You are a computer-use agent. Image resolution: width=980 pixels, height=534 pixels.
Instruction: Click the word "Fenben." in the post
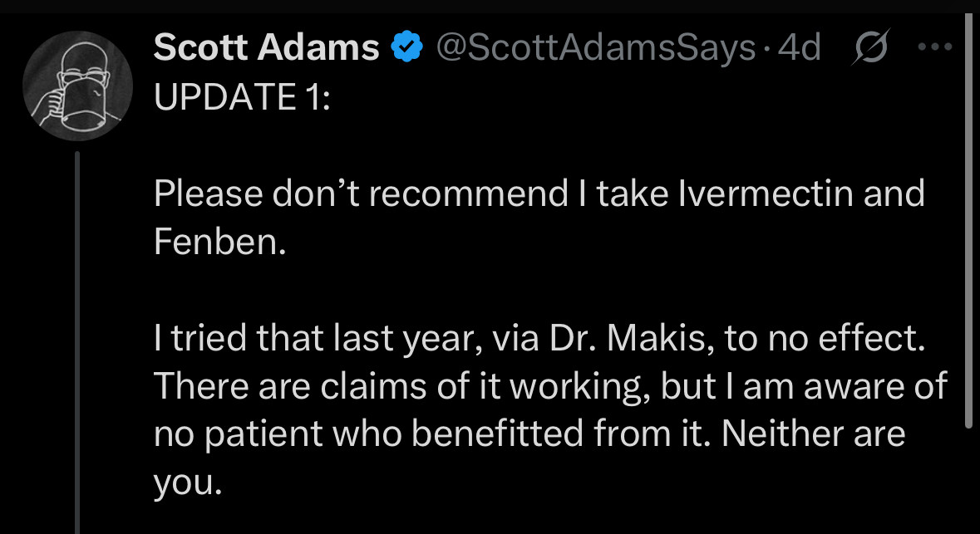[x=220, y=241]
